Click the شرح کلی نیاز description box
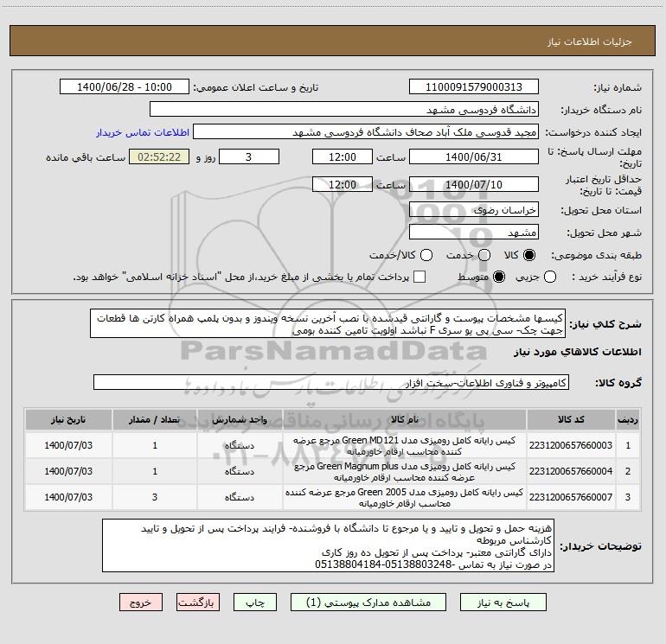Screen dimensions: 666x644 pyautogui.click(x=328, y=324)
